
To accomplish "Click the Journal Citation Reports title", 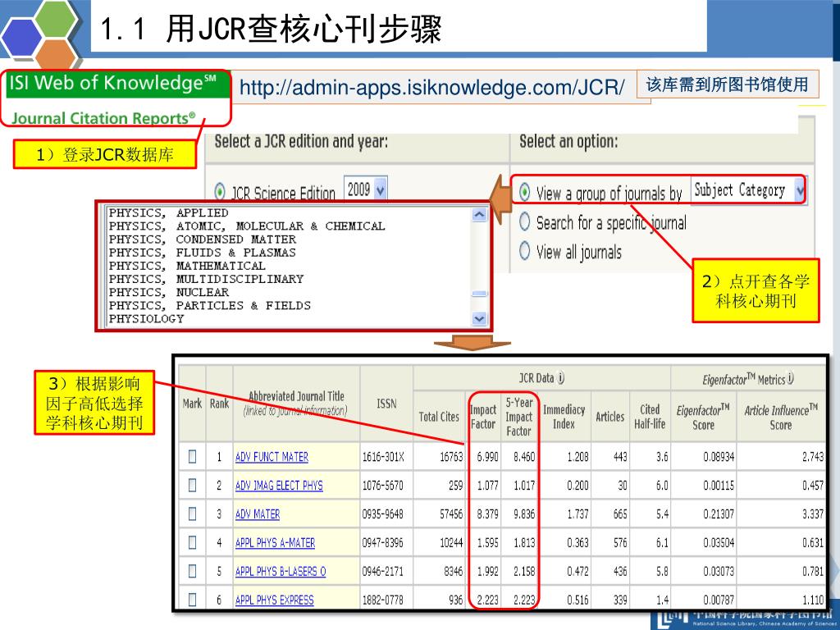I will coord(103,118).
